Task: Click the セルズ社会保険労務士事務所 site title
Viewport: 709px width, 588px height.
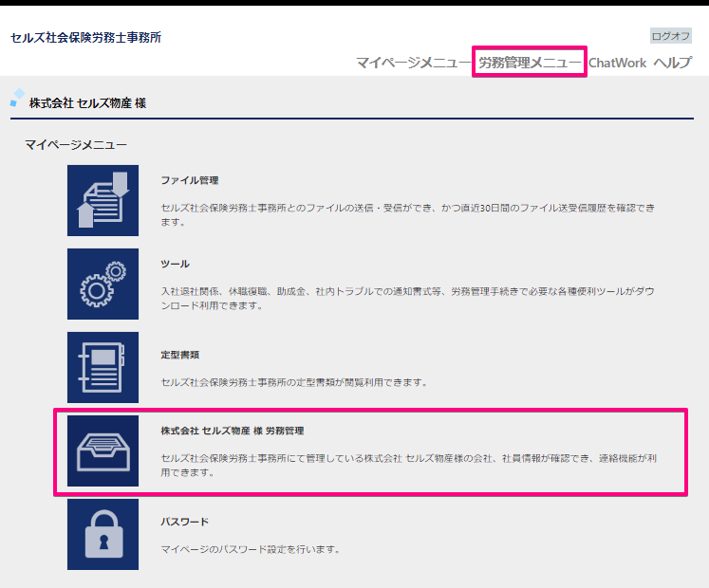Action: pyautogui.click(x=86, y=38)
